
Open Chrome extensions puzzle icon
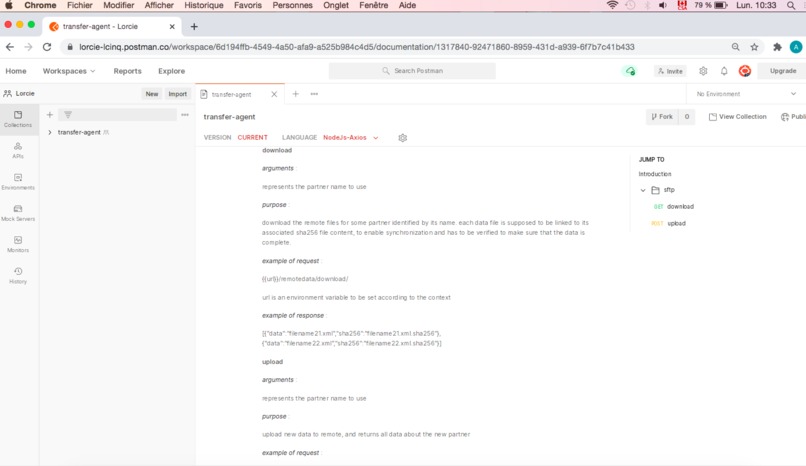(777, 47)
